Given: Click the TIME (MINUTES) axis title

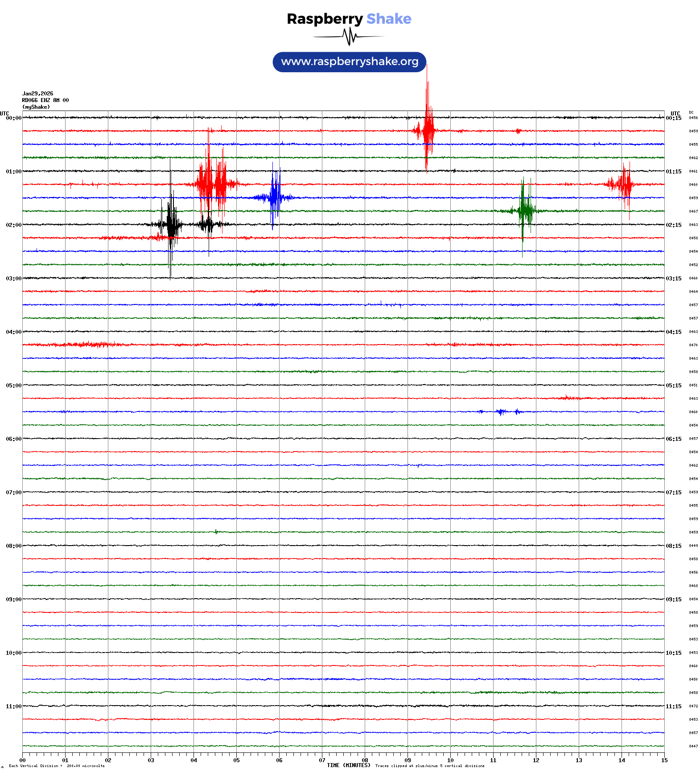Looking at the screenshot, I should pos(348,765).
